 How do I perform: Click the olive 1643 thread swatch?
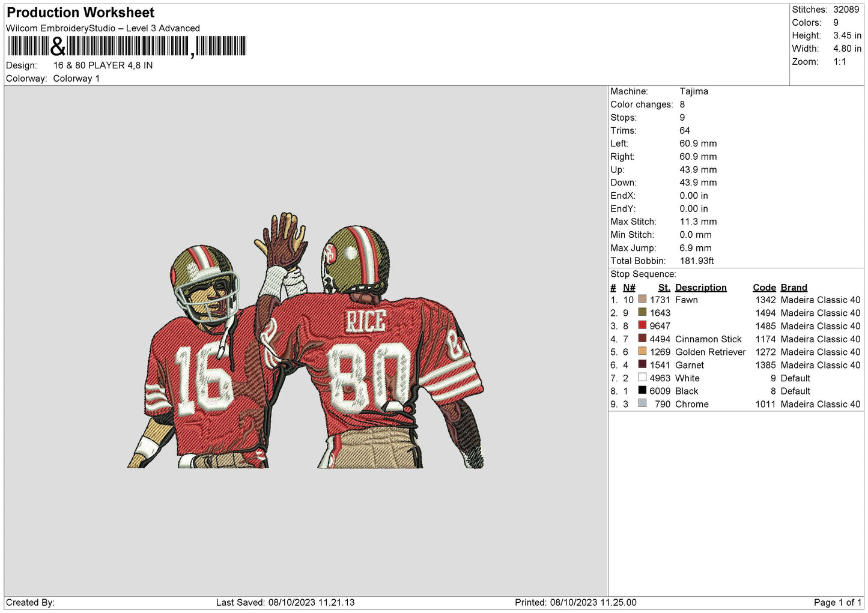pos(642,312)
